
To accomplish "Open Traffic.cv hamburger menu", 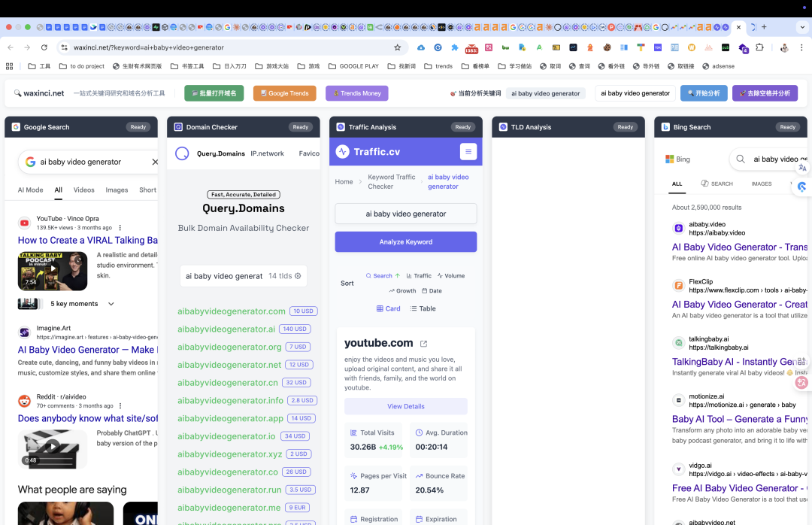I will (468, 151).
